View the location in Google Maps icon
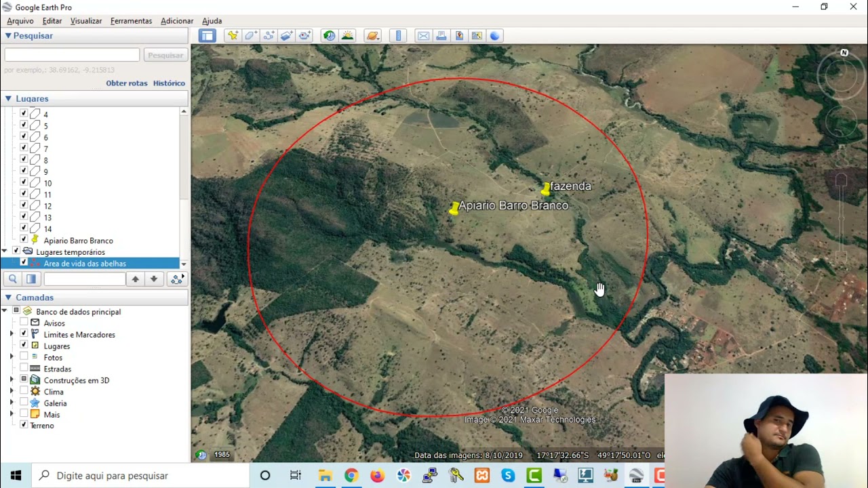The image size is (868, 488). (x=477, y=36)
